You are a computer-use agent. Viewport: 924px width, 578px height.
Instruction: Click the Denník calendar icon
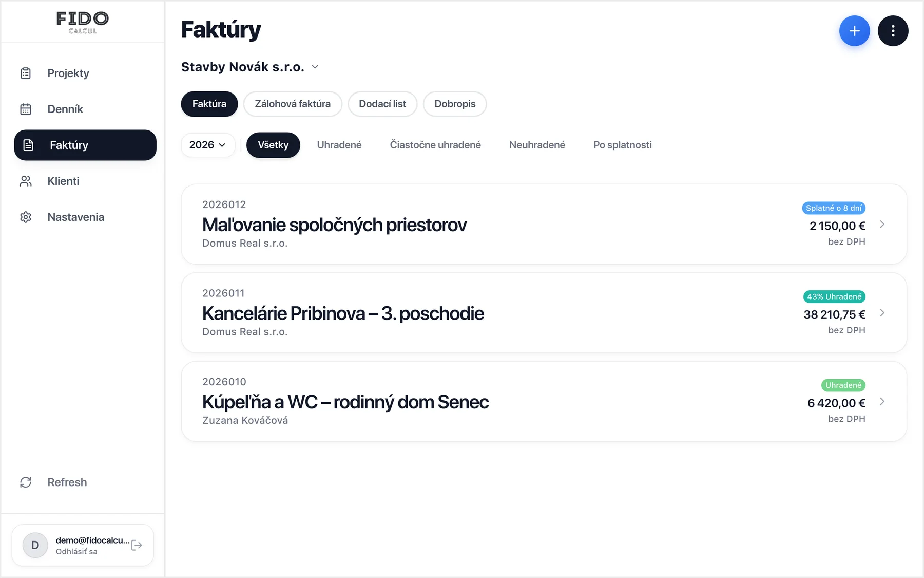pyautogui.click(x=26, y=109)
